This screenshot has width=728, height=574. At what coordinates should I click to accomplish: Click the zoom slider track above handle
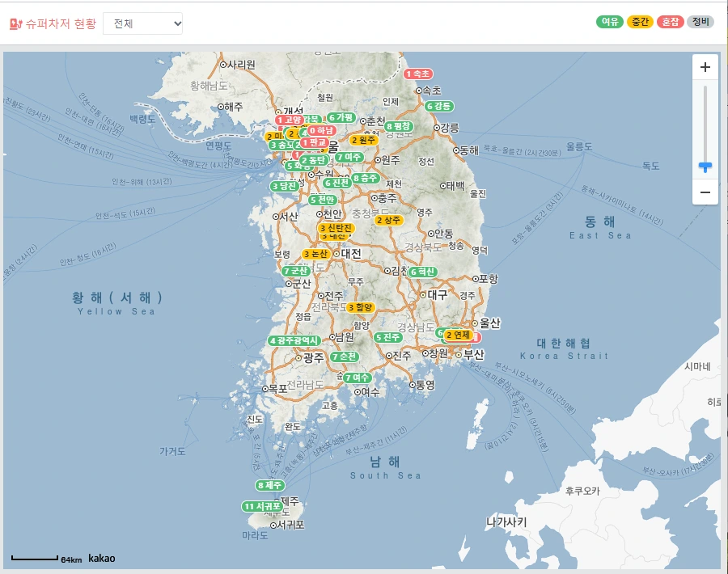(705, 123)
